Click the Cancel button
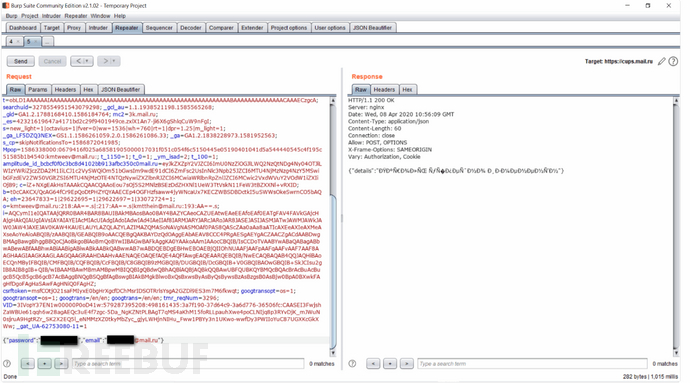This screenshot has width=690, height=383. (52, 61)
